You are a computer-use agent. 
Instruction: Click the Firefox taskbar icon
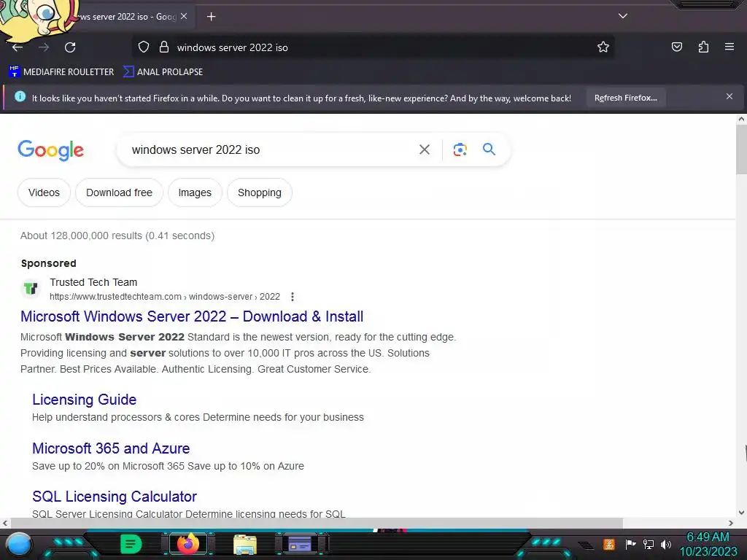pyautogui.click(x=187, y=544)
